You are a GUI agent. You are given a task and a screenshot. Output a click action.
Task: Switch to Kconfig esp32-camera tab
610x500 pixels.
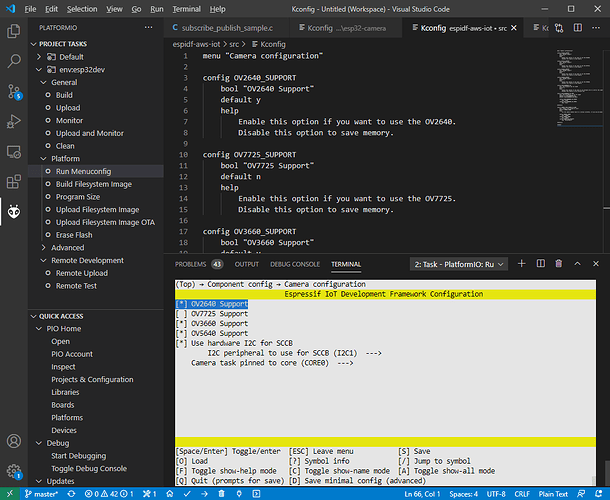click(x=343, y=28)
